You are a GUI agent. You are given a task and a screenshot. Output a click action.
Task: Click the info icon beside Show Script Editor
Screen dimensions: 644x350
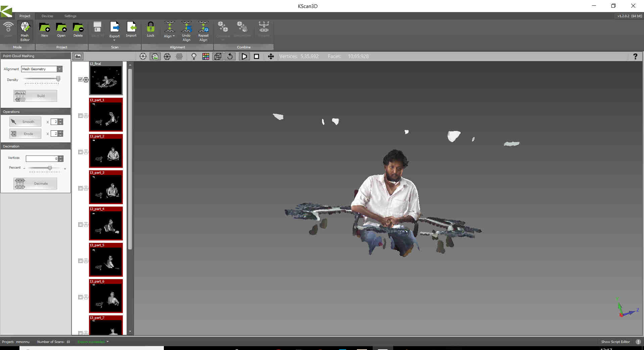(638, 342)
